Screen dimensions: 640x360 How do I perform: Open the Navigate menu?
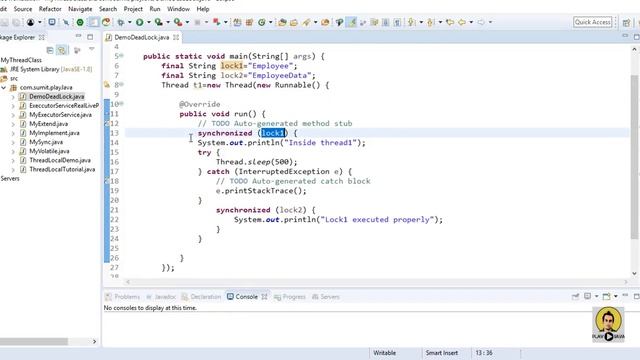80,9
